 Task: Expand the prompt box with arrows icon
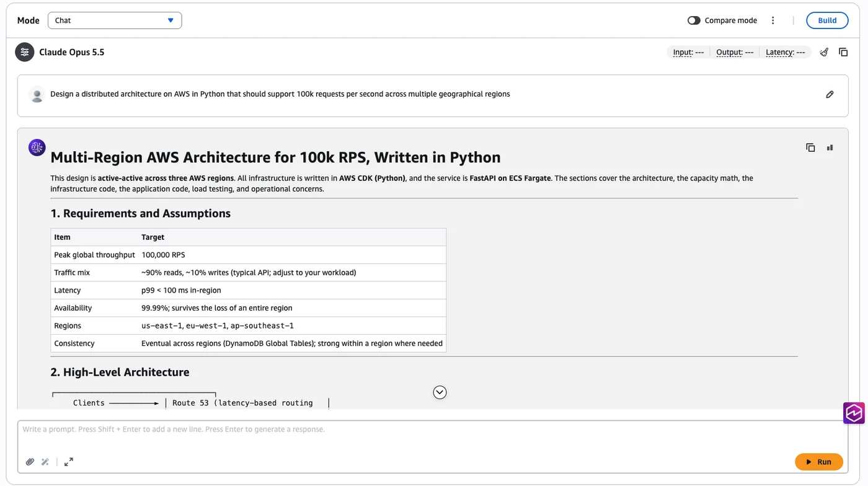(69, 462)
